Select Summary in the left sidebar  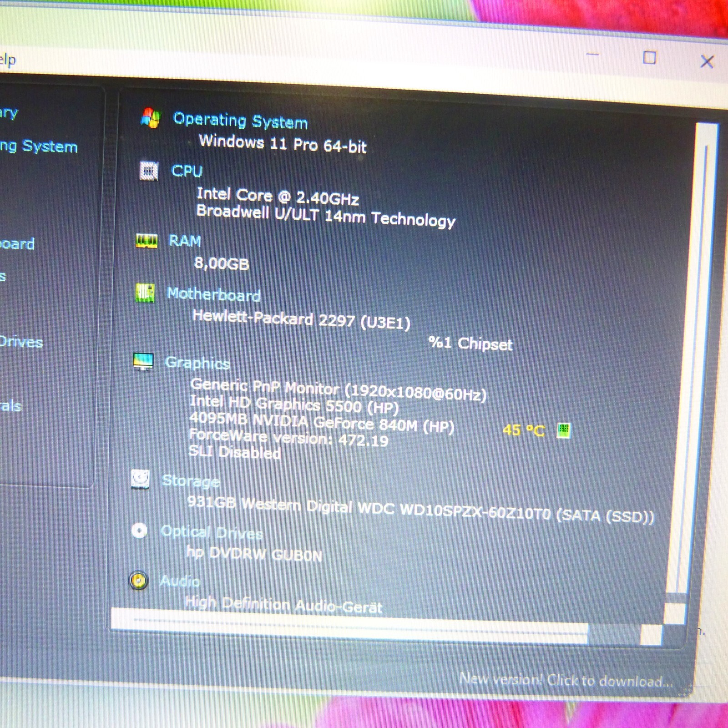pos(8,112)
